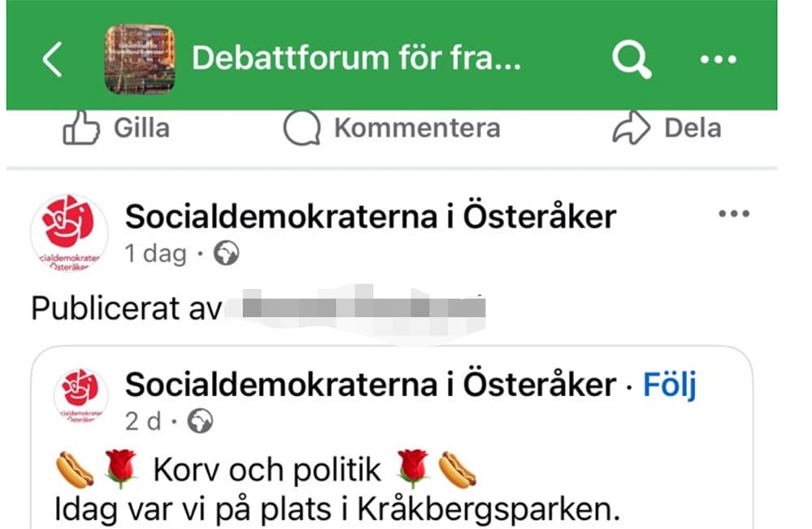Click the globe icon beside 2 d
Viewport: 812px width, 529px height.
pyautogui.click(x=200, y=422)
